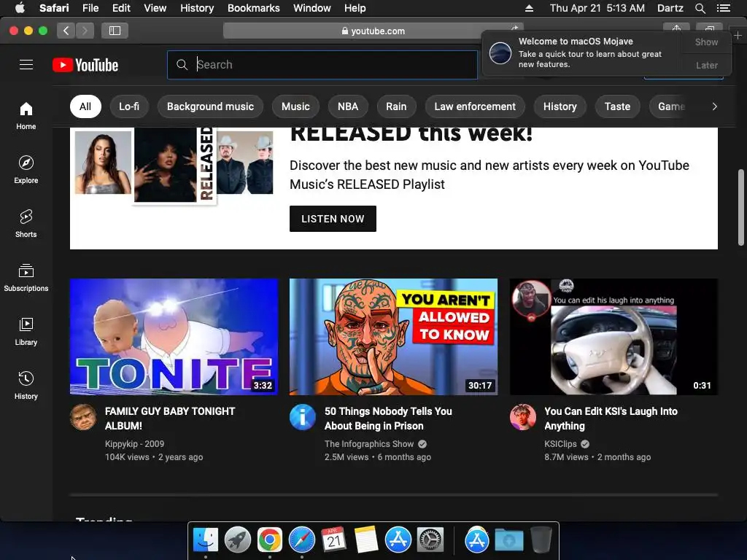
Task: Open The Infographics Show channel avatar
Action: (x=303, y=417)
